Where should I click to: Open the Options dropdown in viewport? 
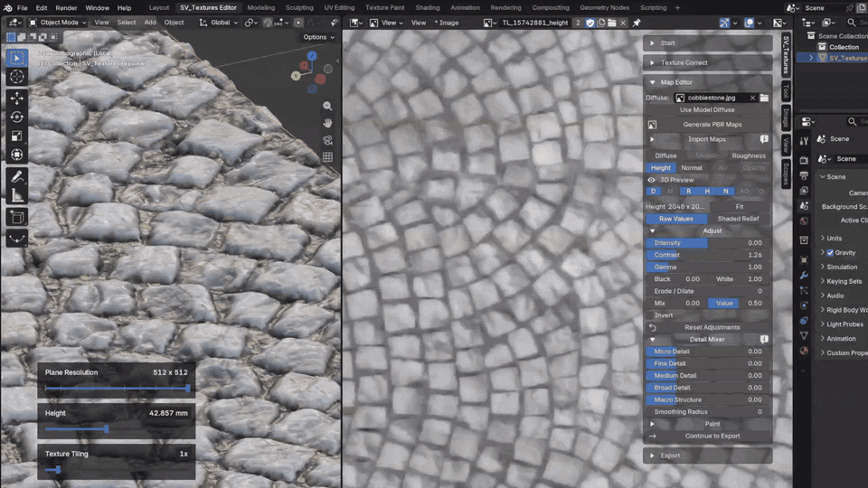click(319, 37)
